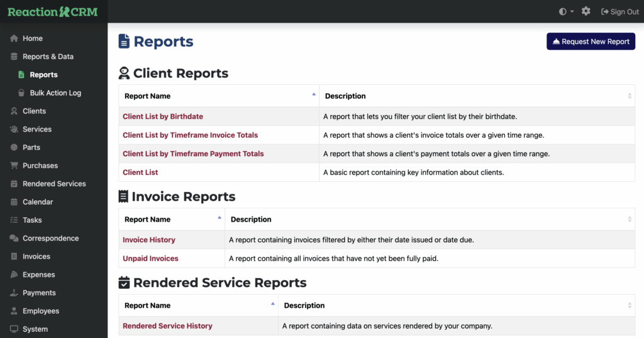
Task: Collapse the Reports & Data menu
Action: [48, 57]
